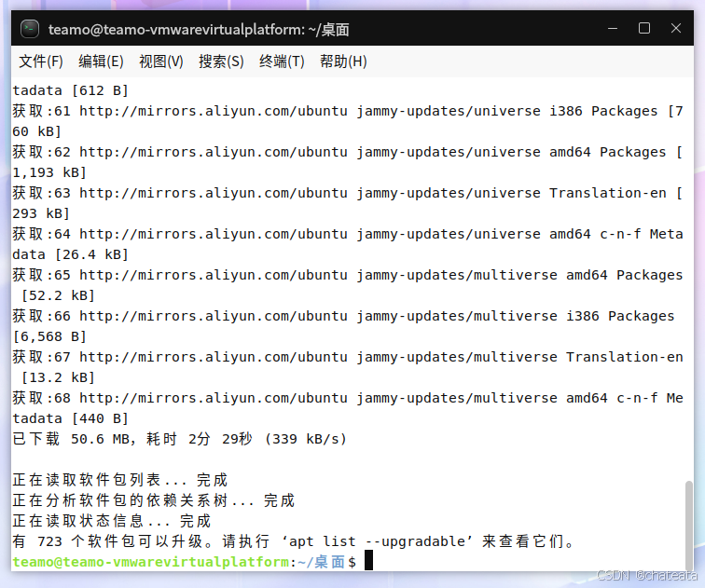Click the text 已下载 50.6 MB
Screen dimensions: 705x588
point(74,439)
